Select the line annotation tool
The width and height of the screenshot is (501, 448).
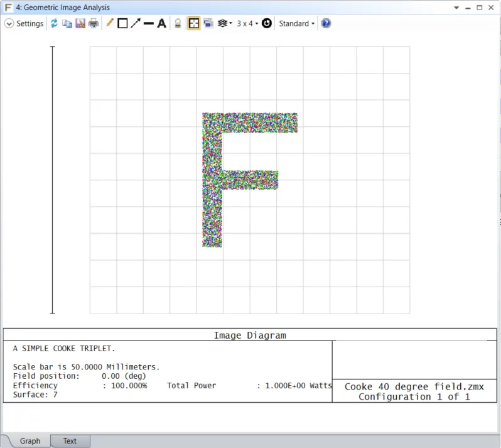[x=149, y=23]
